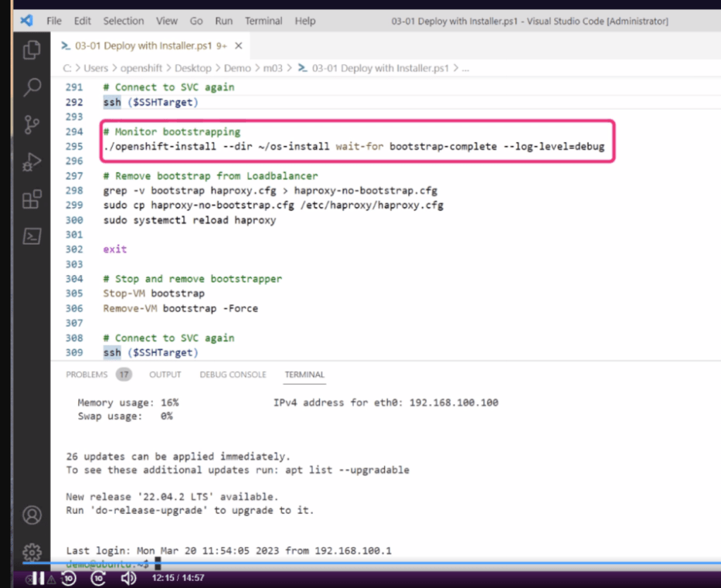Expand the Users breadcrumb segment
The height and width of the screenshot is (588, 721).
point(96,68)
